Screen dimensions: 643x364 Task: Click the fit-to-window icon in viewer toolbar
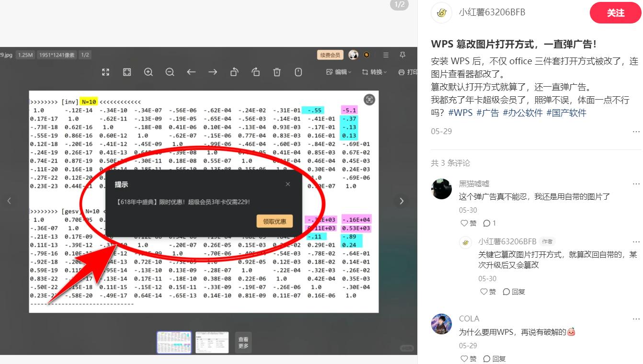[x=127, y=72]
